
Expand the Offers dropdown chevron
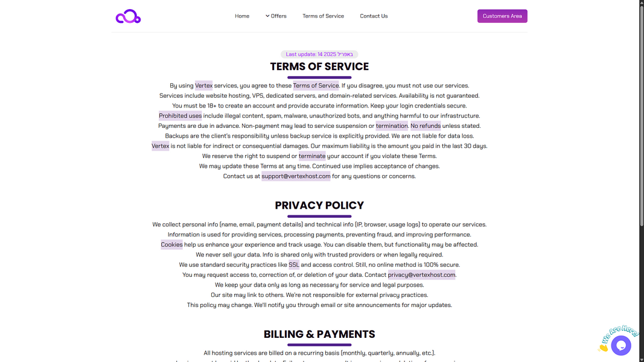(x=267, y=16)
